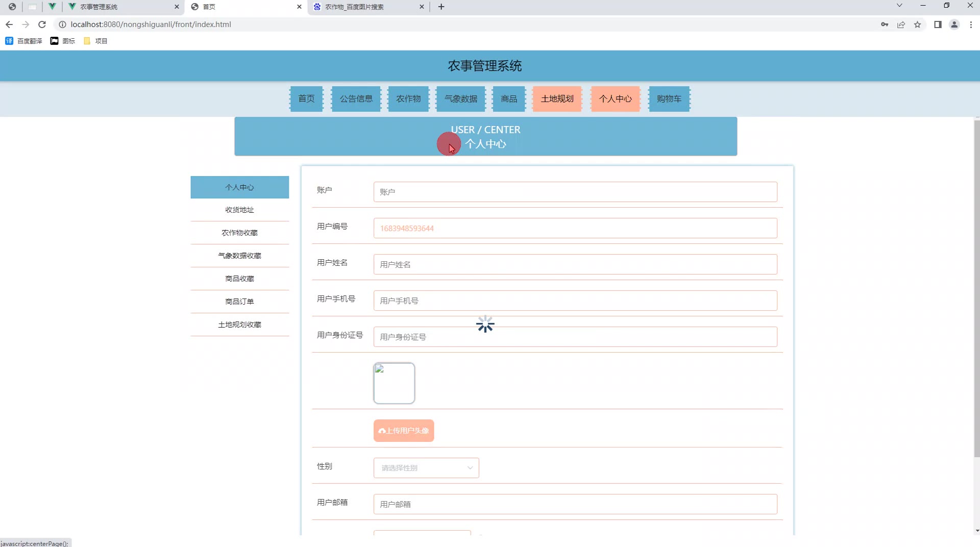The image size is (980, 547).
Task: Click the user avatar image placeholder
Action: [394, 383]
